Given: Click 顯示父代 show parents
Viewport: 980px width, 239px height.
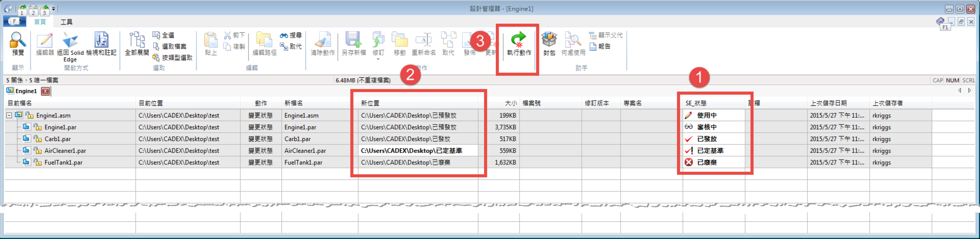Looking at the screenshot, I should coord(606,35).
